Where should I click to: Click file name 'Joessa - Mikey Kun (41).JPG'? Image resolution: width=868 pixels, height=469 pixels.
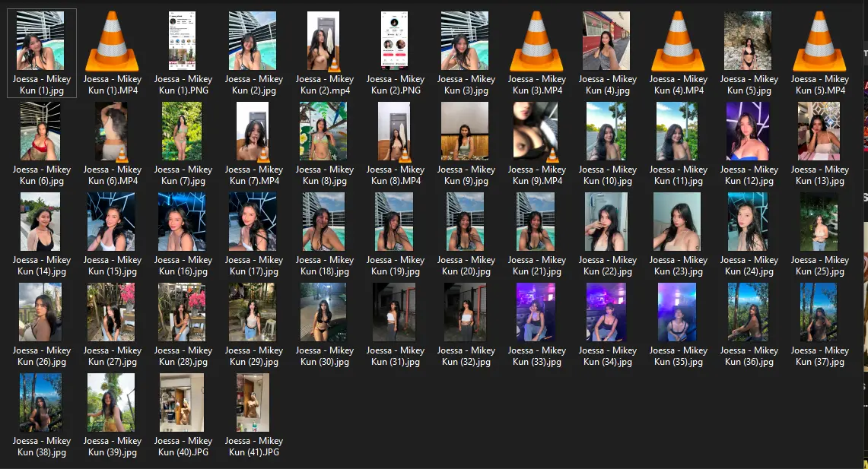(x=254, y=446)
